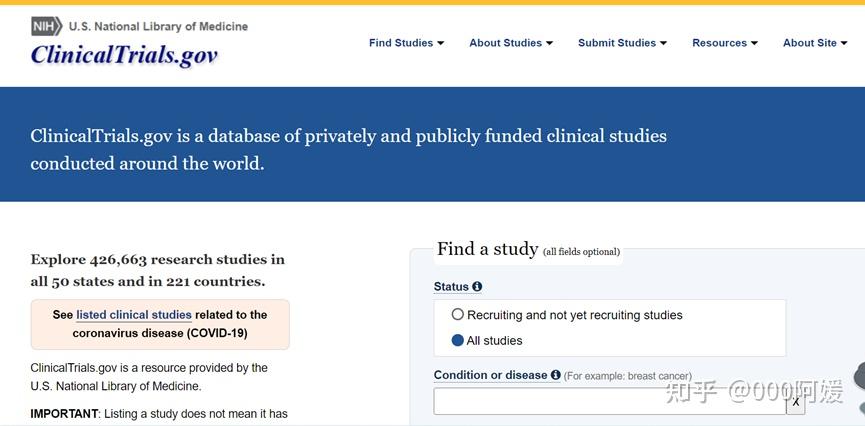Click U.S. National Library of Medicine header text
Viewport: 865px width, 426px height.
158,26
